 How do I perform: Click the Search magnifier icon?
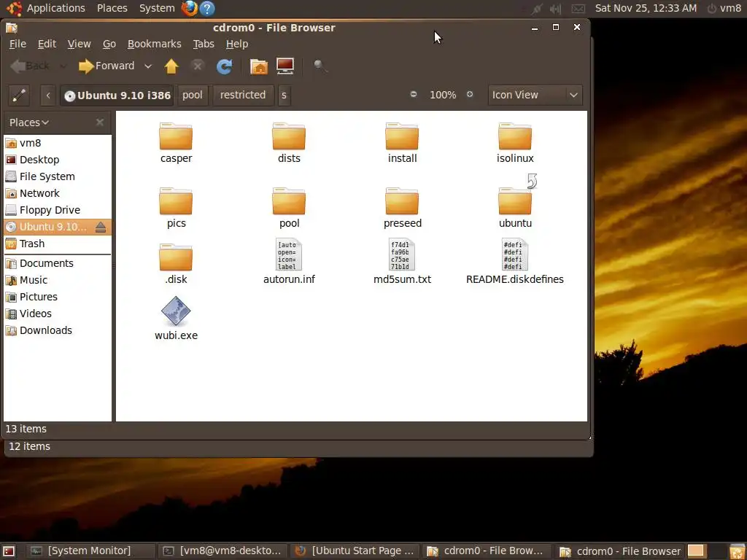click(x=320, y=66)
